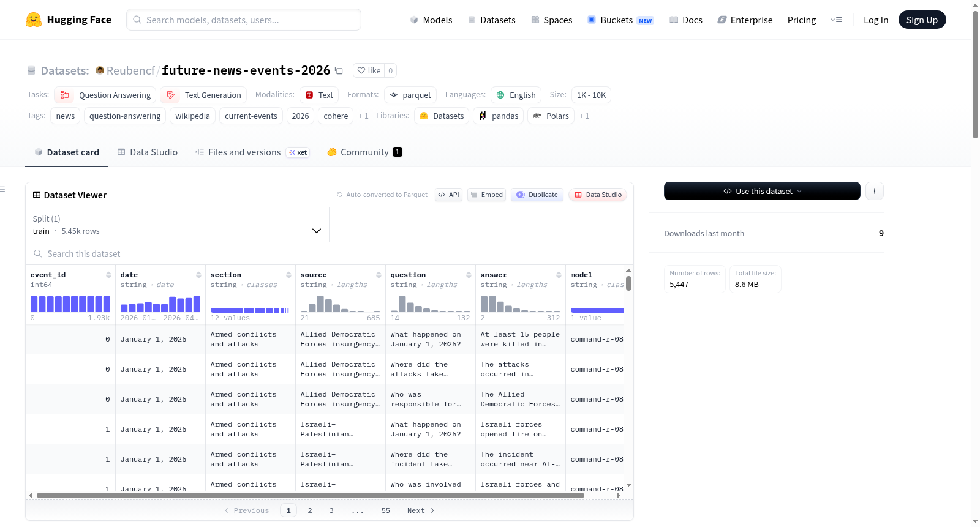Focus the Search this dataset field

330,254
